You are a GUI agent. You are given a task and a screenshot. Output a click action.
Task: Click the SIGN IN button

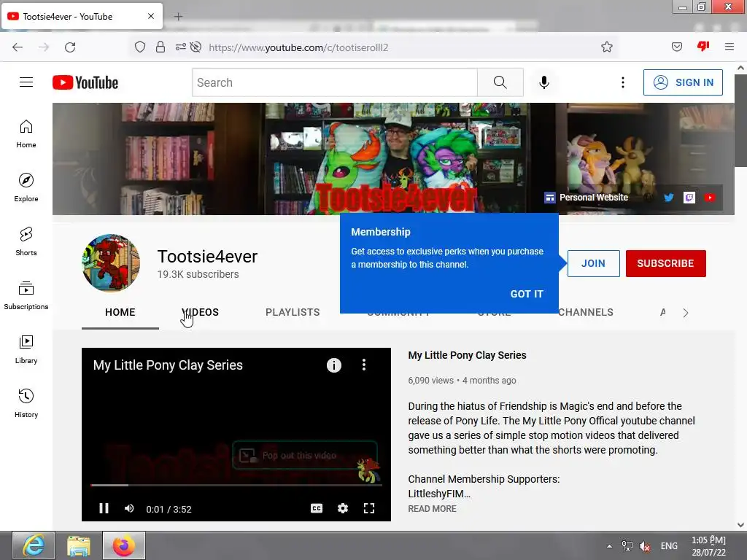click(x=683, y=82)
